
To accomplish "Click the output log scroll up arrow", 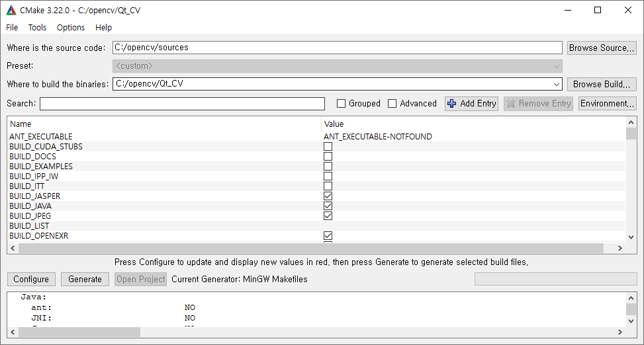I will tap(631, 298).
